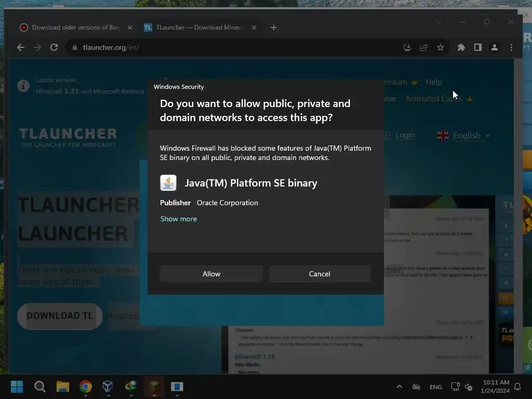Go back in Chrome browser
Viewport: 532px width, 399px height.
[x=21, y=47]
